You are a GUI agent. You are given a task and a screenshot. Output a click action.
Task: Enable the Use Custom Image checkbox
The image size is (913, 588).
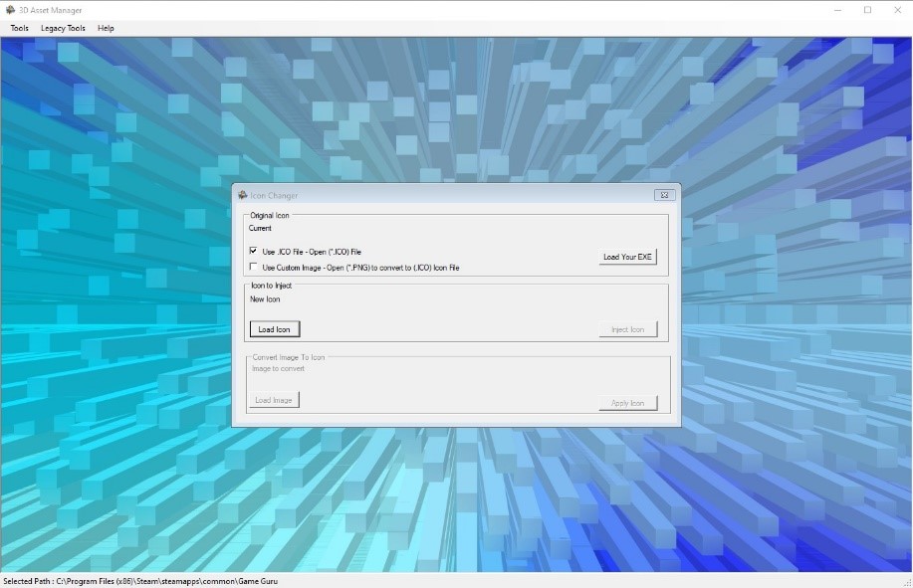(254, 267)
